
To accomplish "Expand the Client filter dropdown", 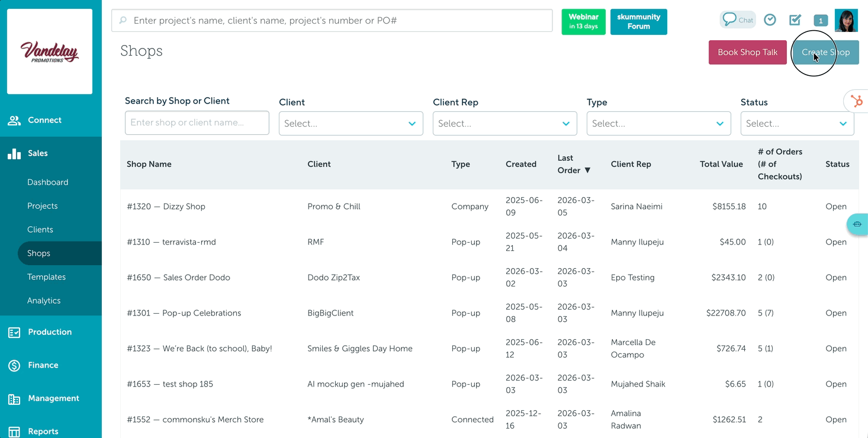I will (351, 124).
